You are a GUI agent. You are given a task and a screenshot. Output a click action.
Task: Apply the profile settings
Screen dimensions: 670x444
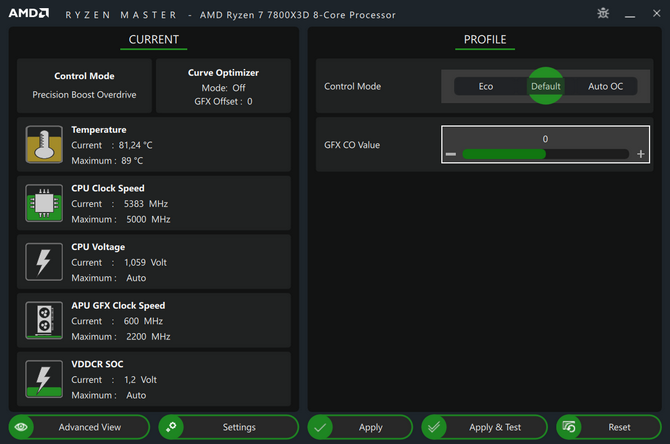pyautogui.click(x=360, y=427)
